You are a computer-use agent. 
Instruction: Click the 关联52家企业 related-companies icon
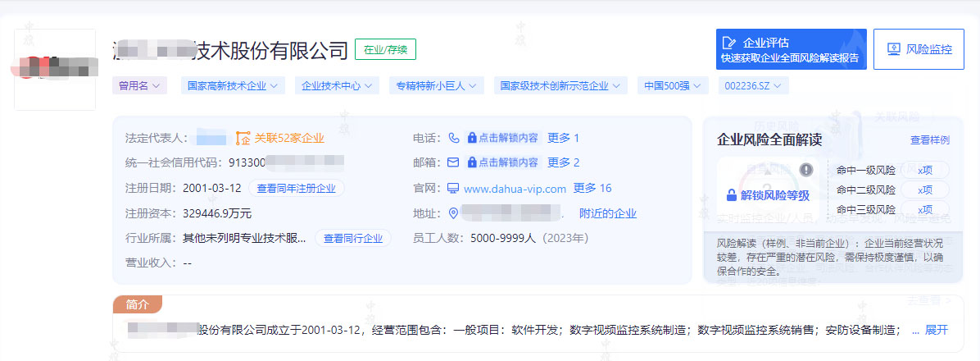(242, 138)
